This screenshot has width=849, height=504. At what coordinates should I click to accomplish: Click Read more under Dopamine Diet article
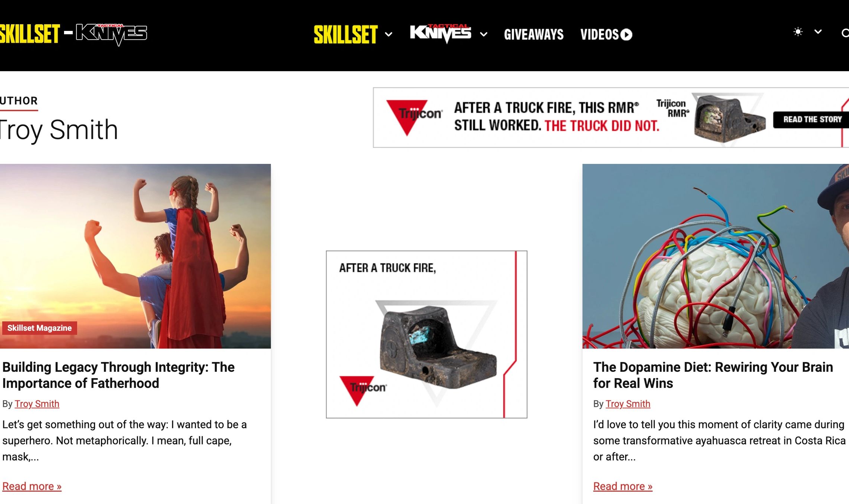coord(623,486)
